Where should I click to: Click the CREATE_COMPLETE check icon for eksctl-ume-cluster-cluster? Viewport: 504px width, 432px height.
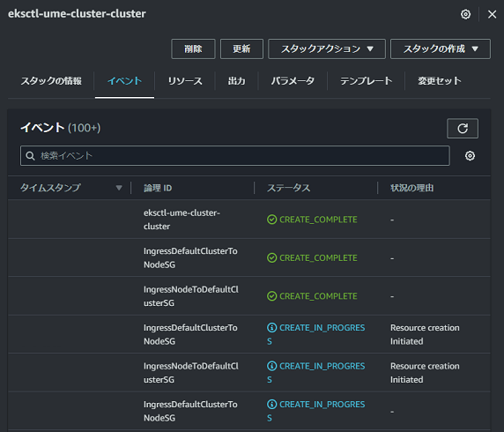pos(271,220)
